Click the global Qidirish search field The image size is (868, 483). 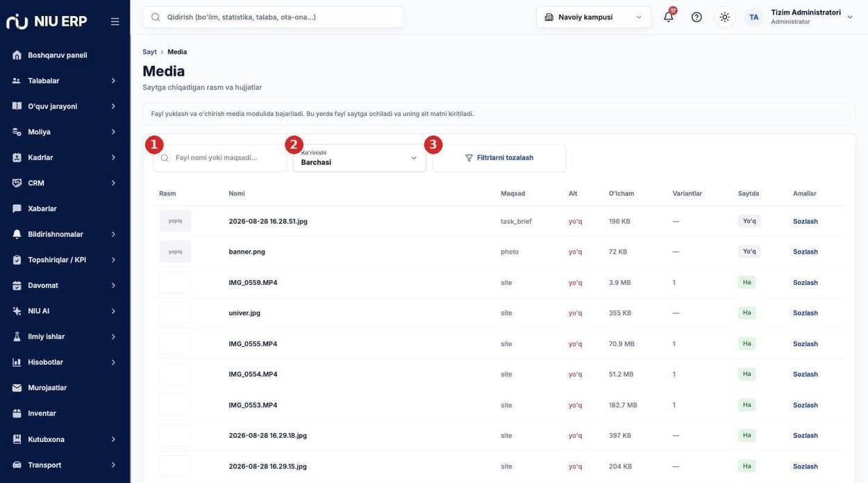tap(274, 17)
